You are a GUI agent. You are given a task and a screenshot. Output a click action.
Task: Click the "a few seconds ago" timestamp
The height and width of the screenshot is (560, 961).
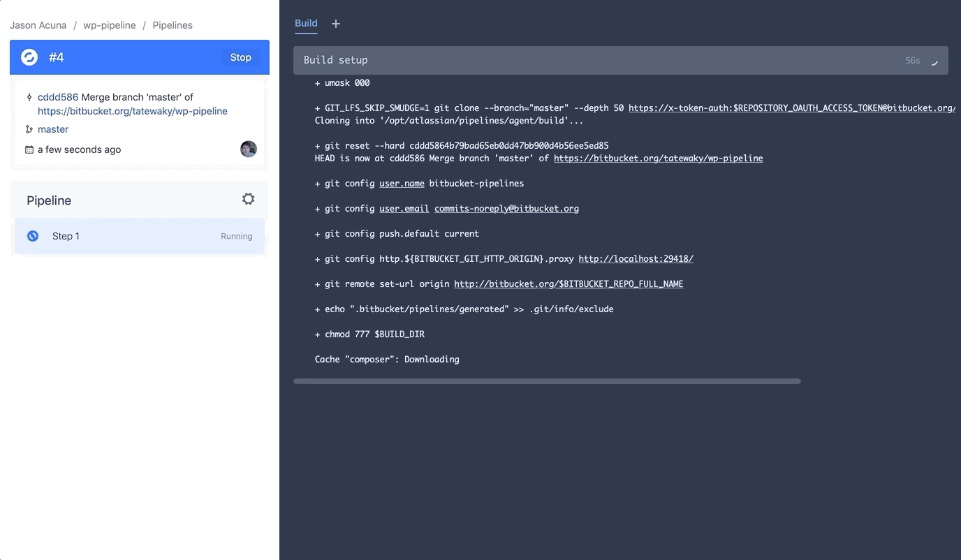pyautogui.click(x=80, y=149)
